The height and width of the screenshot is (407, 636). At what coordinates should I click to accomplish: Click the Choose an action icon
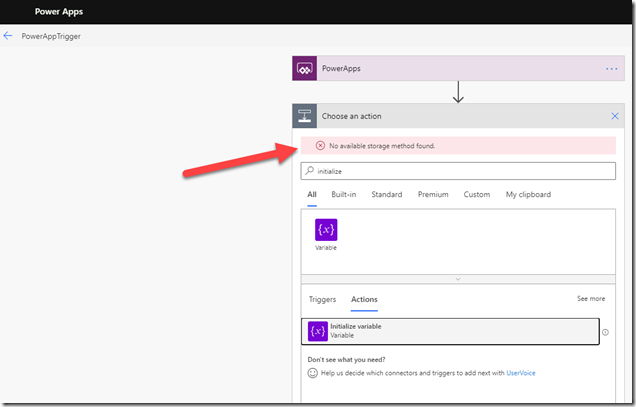coord(305,116)
